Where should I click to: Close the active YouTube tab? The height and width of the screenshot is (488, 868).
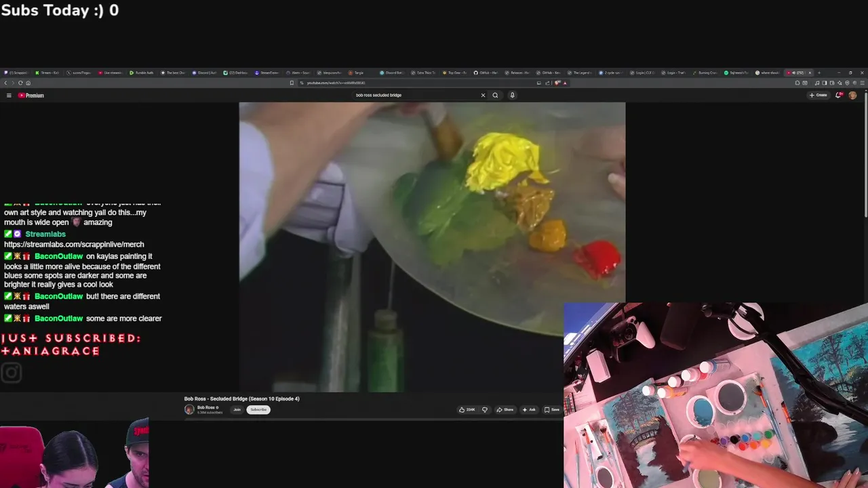pos(810,73)
